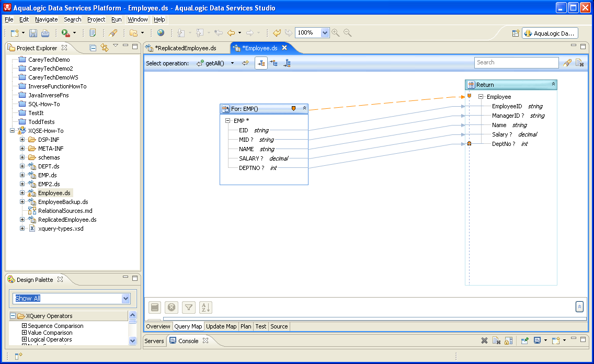Open the getAll() operation dropdown arrow
The width and height of the screenshot is (594, 364).
(232, 63)
